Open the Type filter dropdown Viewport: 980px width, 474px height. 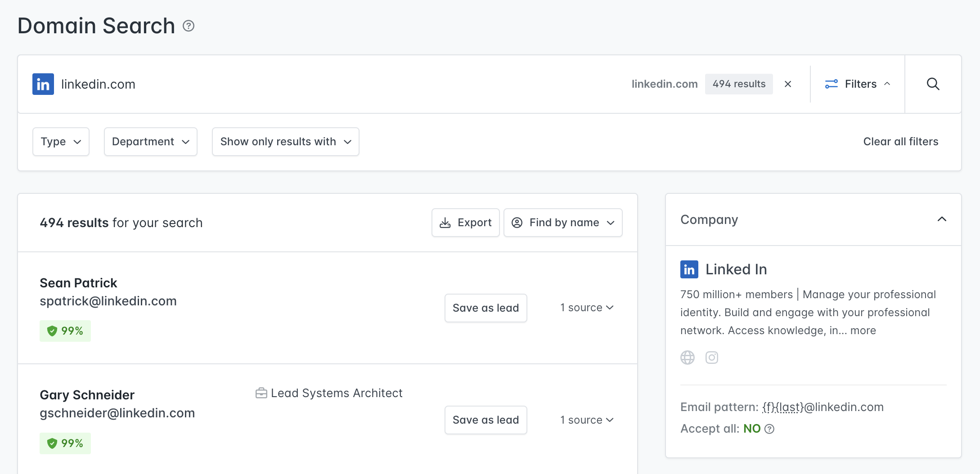(x=61, y=142)
